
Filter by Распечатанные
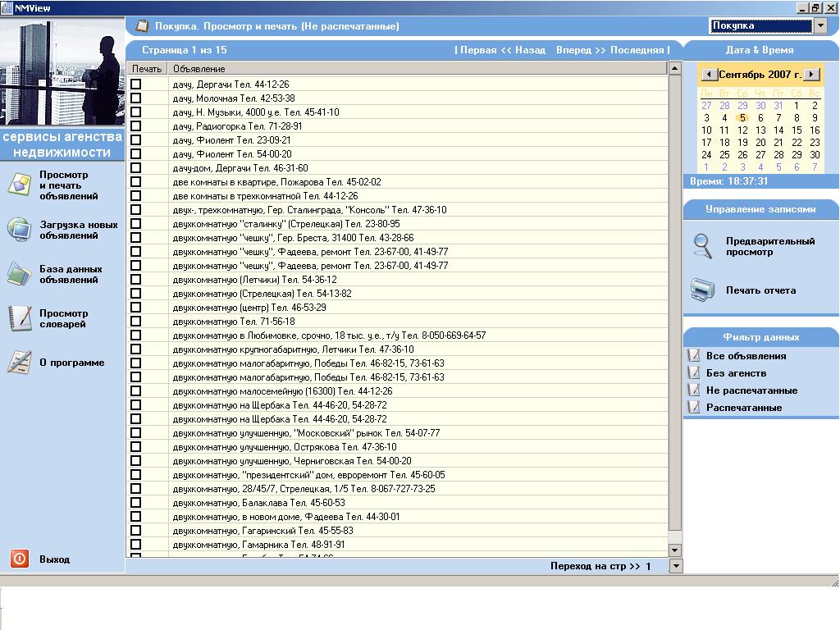[743, 408]
